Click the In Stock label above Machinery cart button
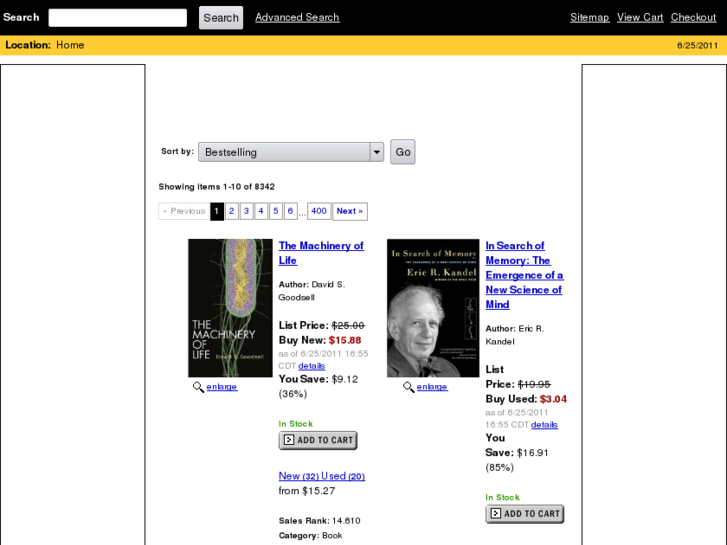The width and height of the screenshot is (727, 545). [296, 424]
